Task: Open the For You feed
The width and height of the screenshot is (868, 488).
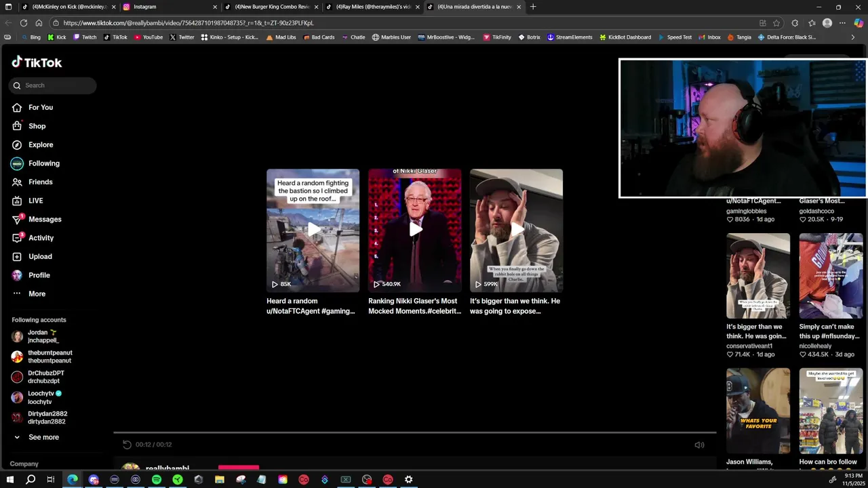Action: tap(33, 107)
